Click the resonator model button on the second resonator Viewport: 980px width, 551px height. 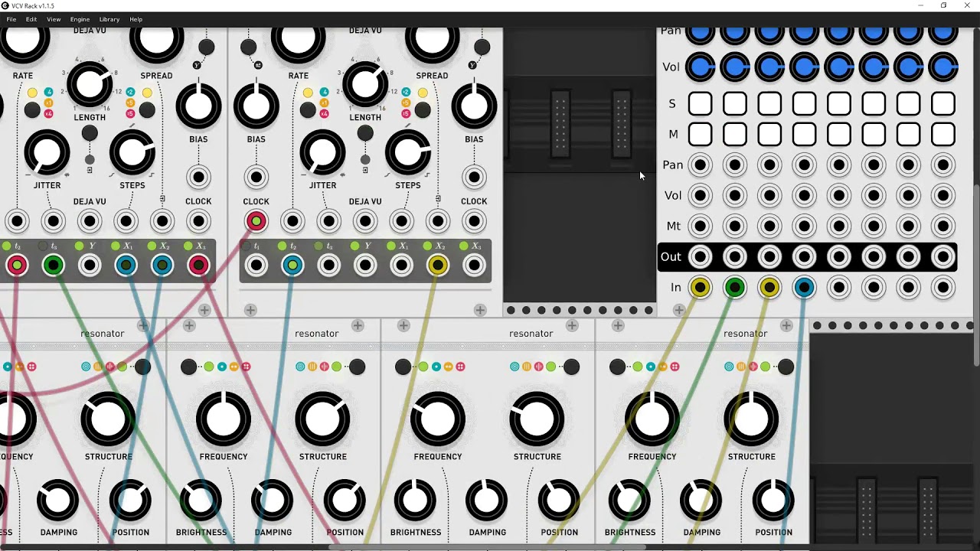pyautogui.click(x=357, y=367)
